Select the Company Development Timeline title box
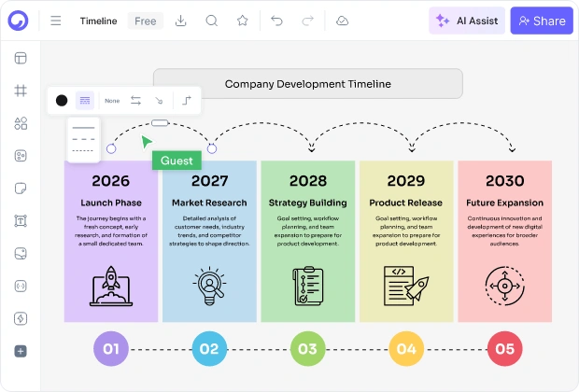 [x=308, y=84]
